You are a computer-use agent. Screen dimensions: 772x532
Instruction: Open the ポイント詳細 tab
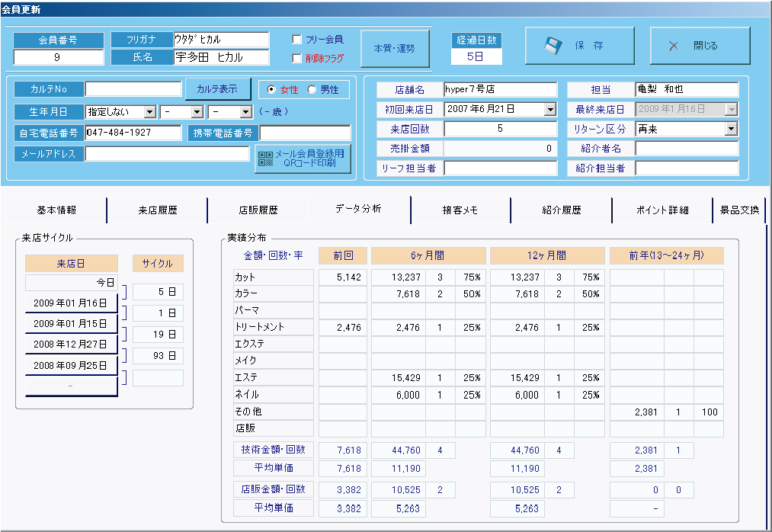pyautogui.click(x=661, y=210)
